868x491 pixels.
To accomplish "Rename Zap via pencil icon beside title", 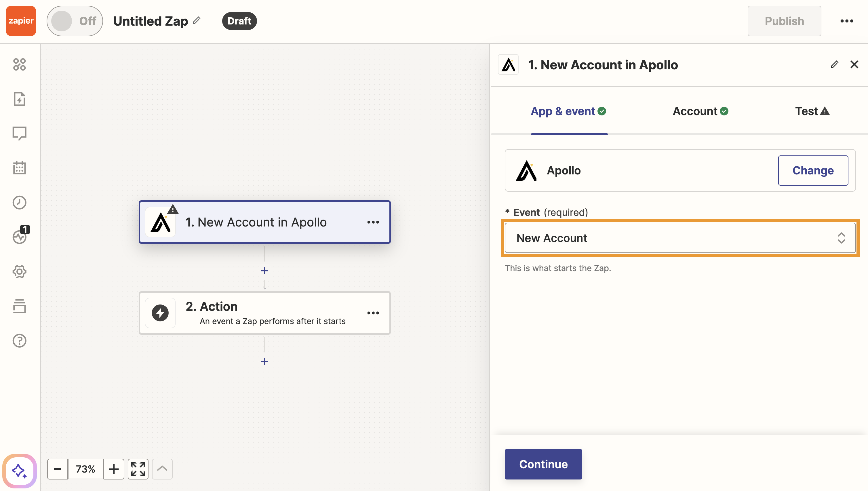I will [197, 20].
